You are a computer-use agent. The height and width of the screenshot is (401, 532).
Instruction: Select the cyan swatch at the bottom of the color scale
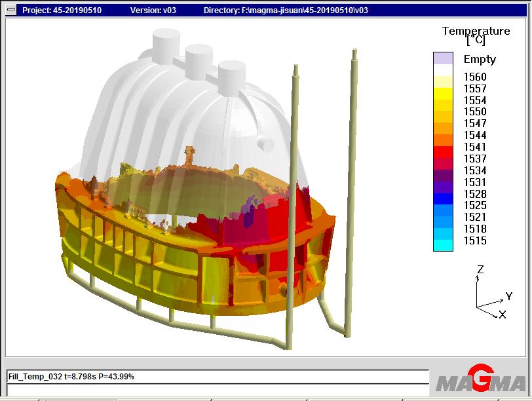443,245
